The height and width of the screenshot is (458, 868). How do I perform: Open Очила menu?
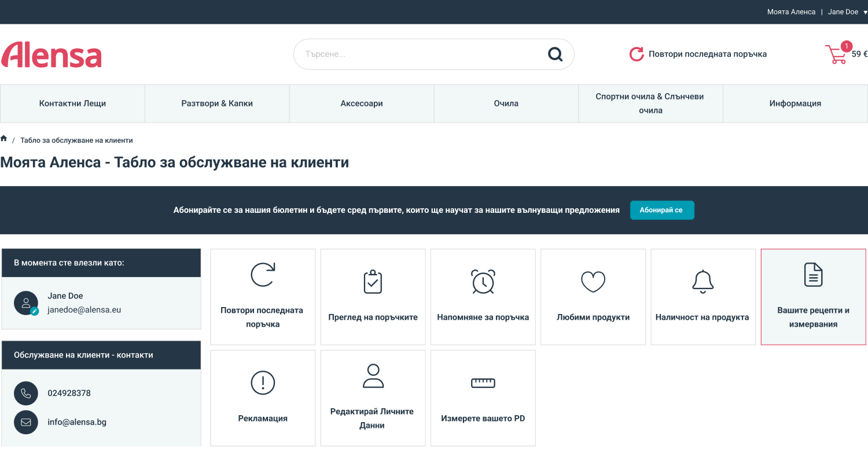point(506,104)
